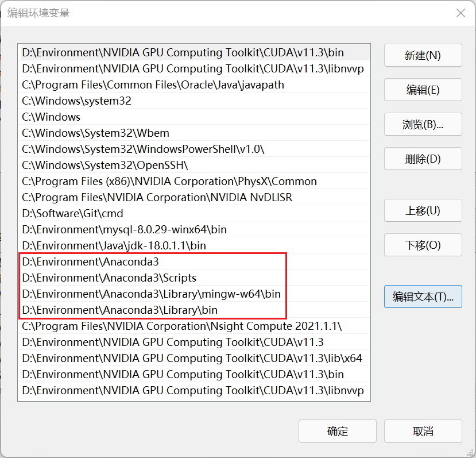
Task: Select the System32\Wbem entry
Action: (x=194, y=133)
